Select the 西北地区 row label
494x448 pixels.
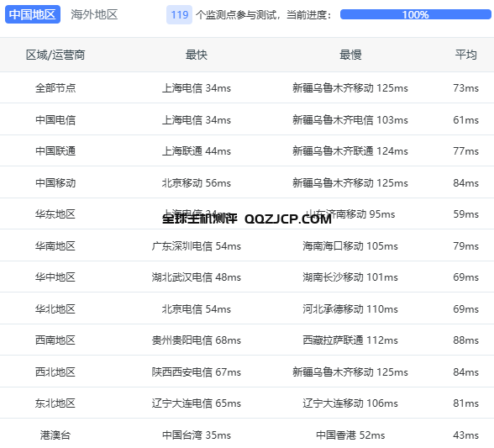pyautogui.click(x=55, y=372)
